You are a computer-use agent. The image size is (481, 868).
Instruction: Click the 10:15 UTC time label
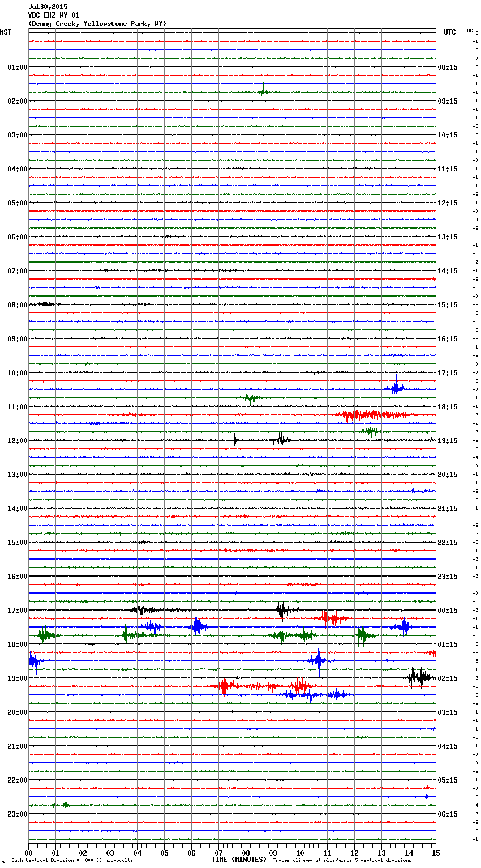coord(448,135)
